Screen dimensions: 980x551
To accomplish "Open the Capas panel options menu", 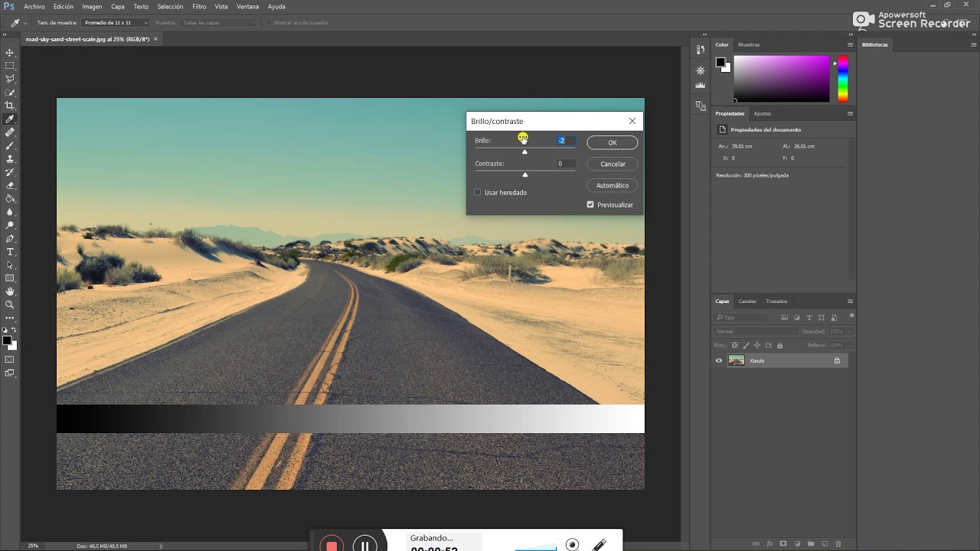I will tap(850, 302).
